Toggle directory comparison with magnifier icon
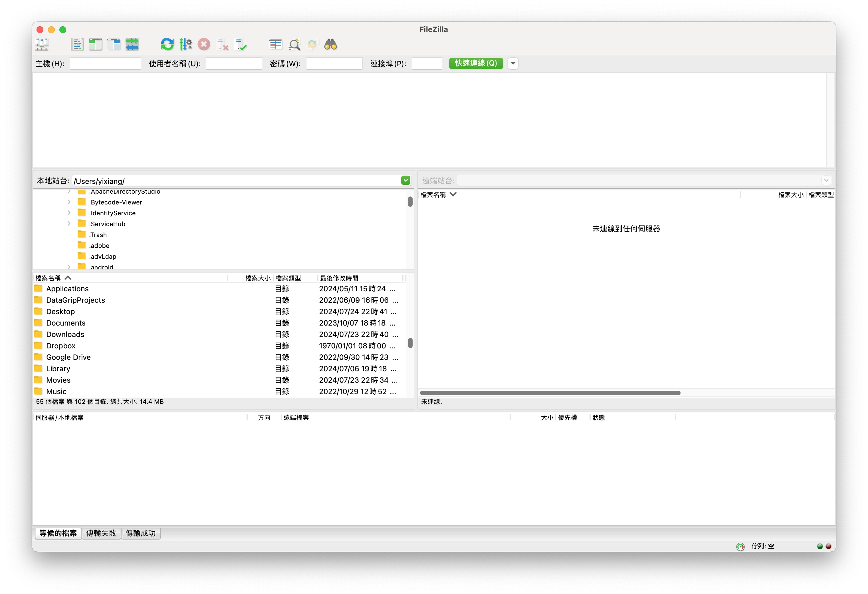This screenshot has width=868, height=594. coord(294,45)
